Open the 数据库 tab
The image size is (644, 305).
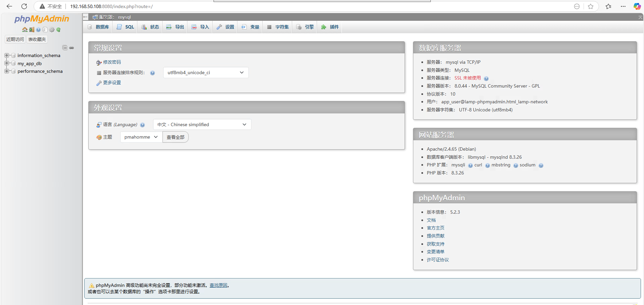click(98, 27)
